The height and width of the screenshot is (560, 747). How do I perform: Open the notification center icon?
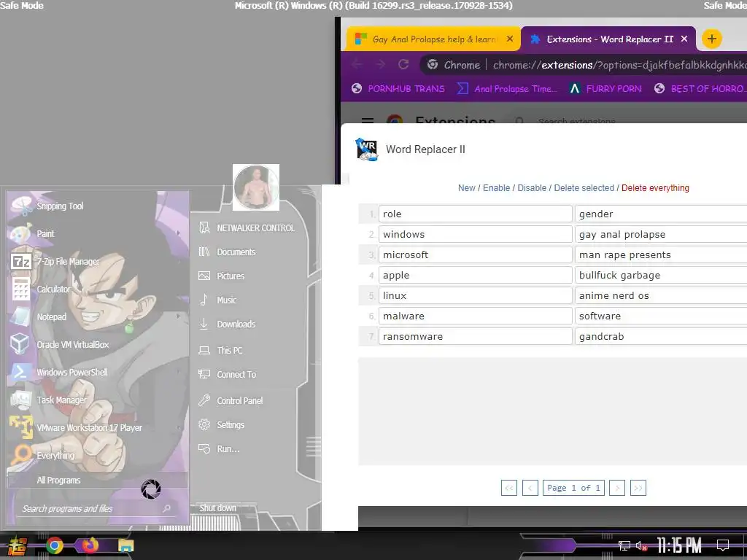coord(723,545)
